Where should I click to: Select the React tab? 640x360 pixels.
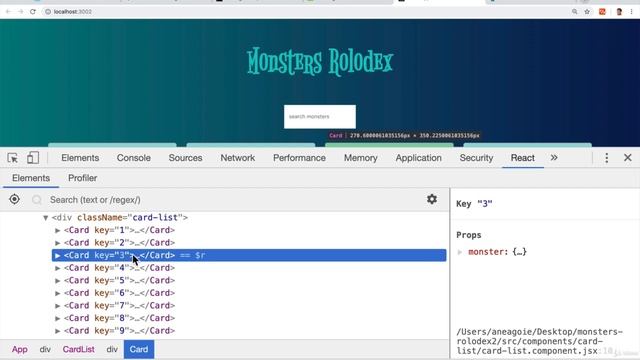coord(522,158)
